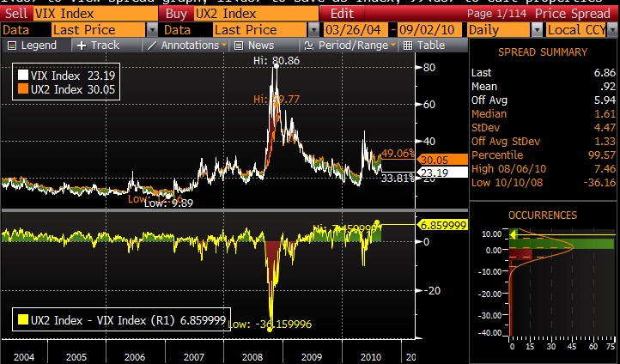The width and height of the screenshot is (620, 364).
Task: Click the 49.06% orange percentage label
Action: tap(398, 154)
